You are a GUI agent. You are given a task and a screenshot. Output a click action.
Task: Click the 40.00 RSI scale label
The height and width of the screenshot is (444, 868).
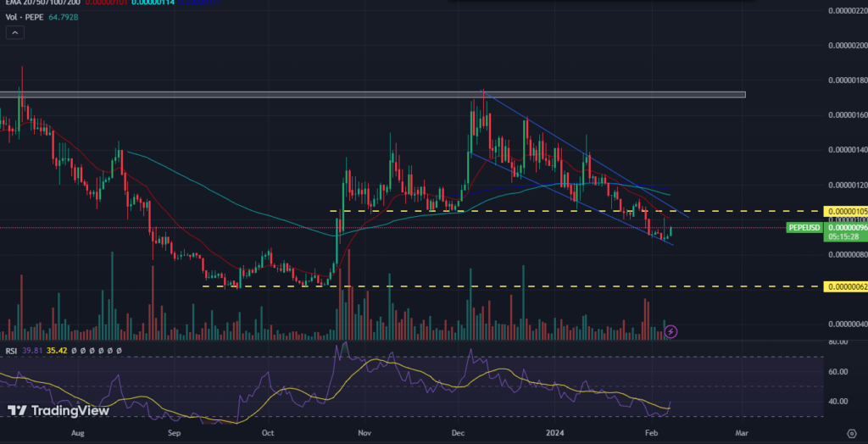click(x=837, y=402)
